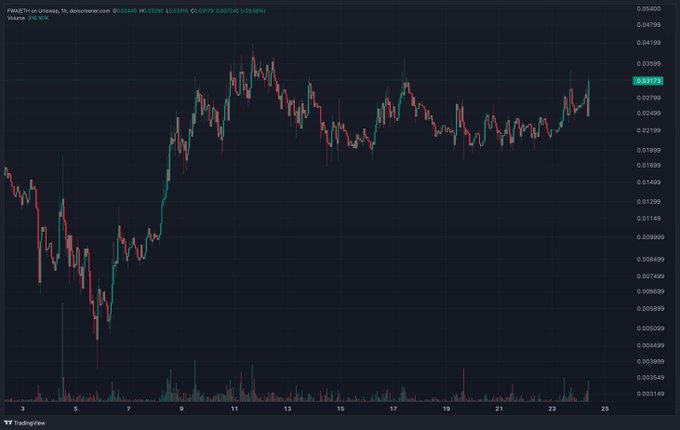The width and height of the screenshot is (680, 430).
Task: Click date label 13 on time axis
Action: click(287, 409)
